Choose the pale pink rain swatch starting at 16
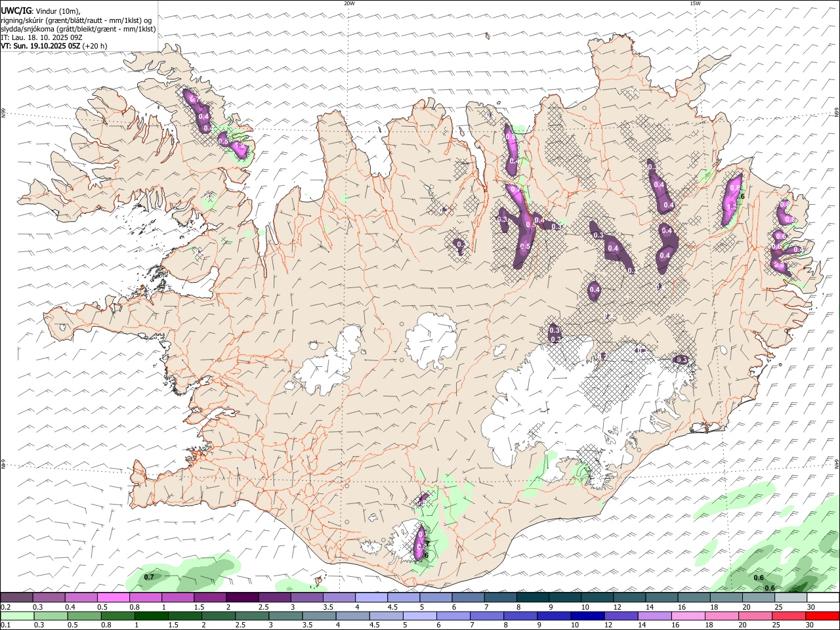The height and width of the screenshot is (630, 840). click(x=688, y=616)
